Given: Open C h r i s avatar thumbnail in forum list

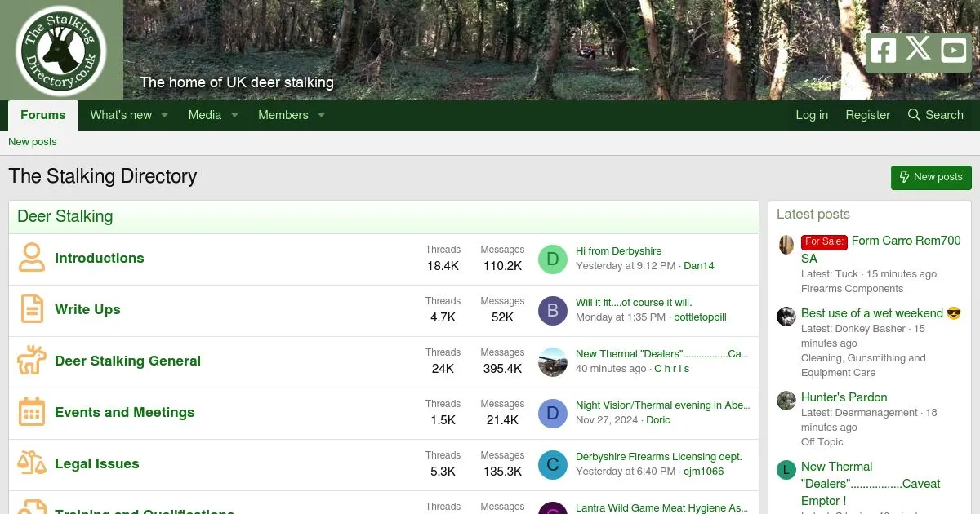Looking at the screenshot, I should [552, 362].
